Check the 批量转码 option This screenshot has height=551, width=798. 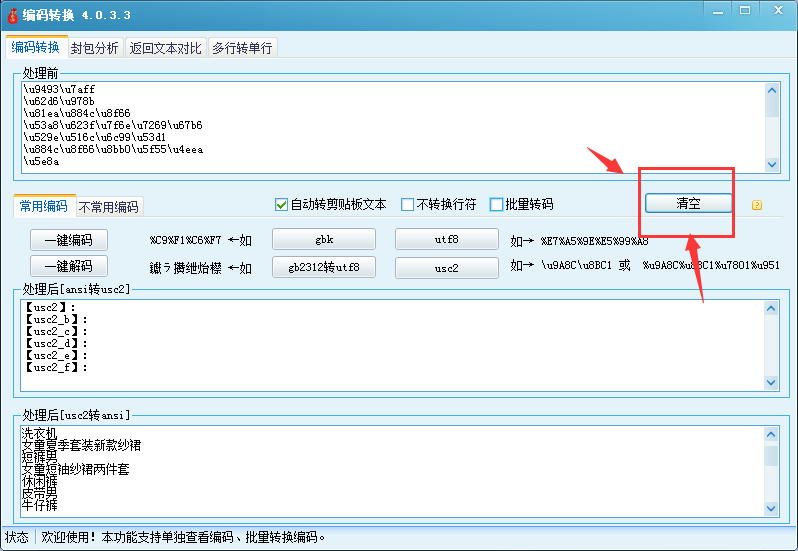coord(497,205)
